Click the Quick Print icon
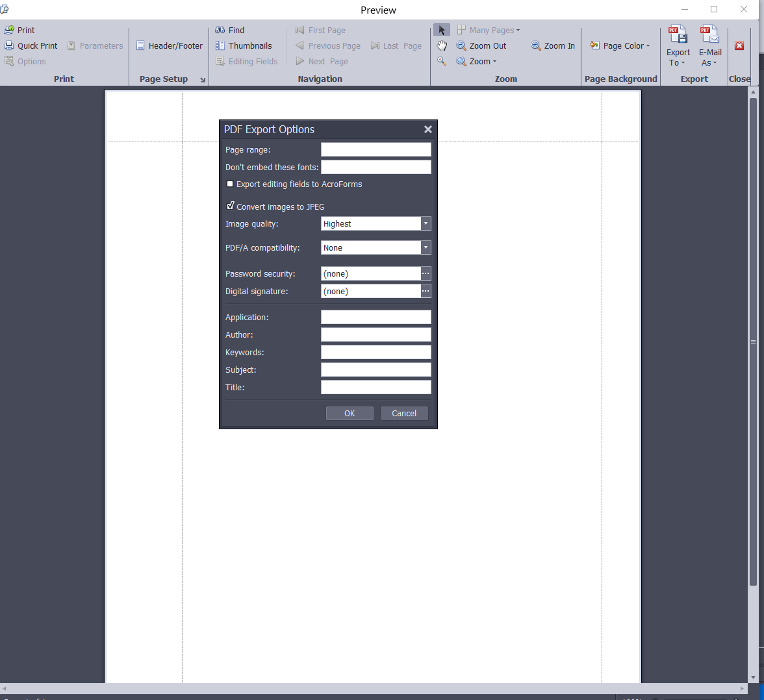The image size is (764, 700). [x=10, y=45]
